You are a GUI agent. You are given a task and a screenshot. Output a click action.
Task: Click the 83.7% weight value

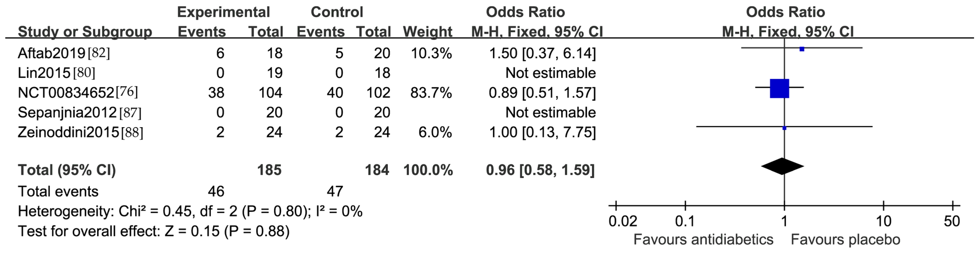431,93
